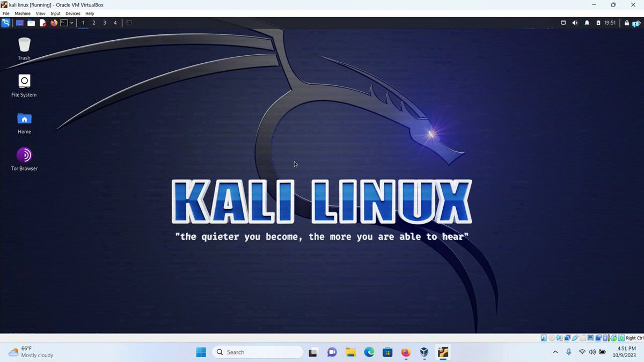Click VirtualBox mouse integration globe indicator
644x362 pixels.
[x=614, y=338]
